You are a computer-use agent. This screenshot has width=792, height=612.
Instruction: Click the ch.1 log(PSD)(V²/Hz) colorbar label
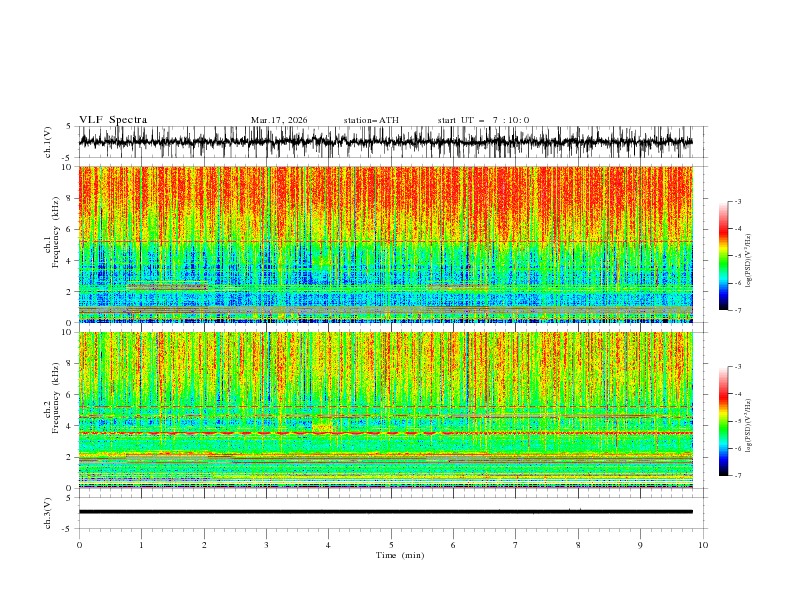(x=749, y=261)
